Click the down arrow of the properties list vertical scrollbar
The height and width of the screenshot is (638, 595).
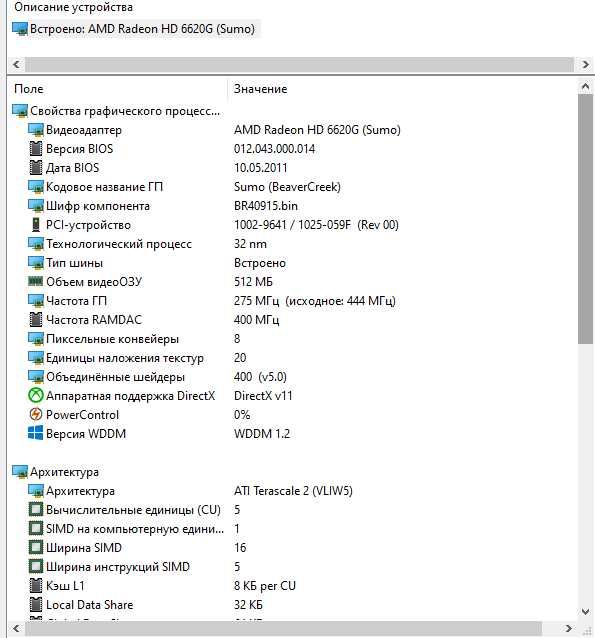click(x=585, y=612)
